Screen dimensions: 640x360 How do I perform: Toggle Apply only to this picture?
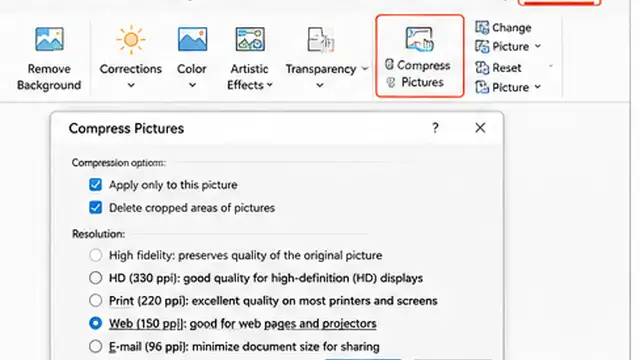[x=96, y=184]
